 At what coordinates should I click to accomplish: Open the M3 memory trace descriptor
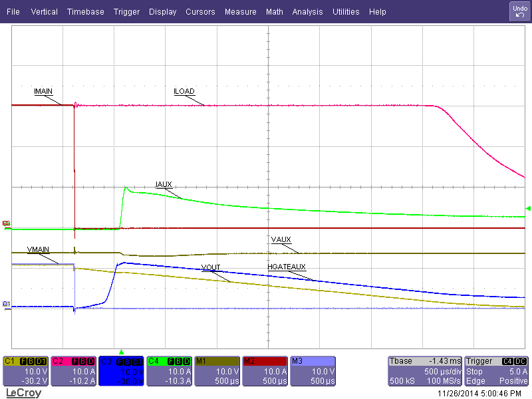click(313, 370)
